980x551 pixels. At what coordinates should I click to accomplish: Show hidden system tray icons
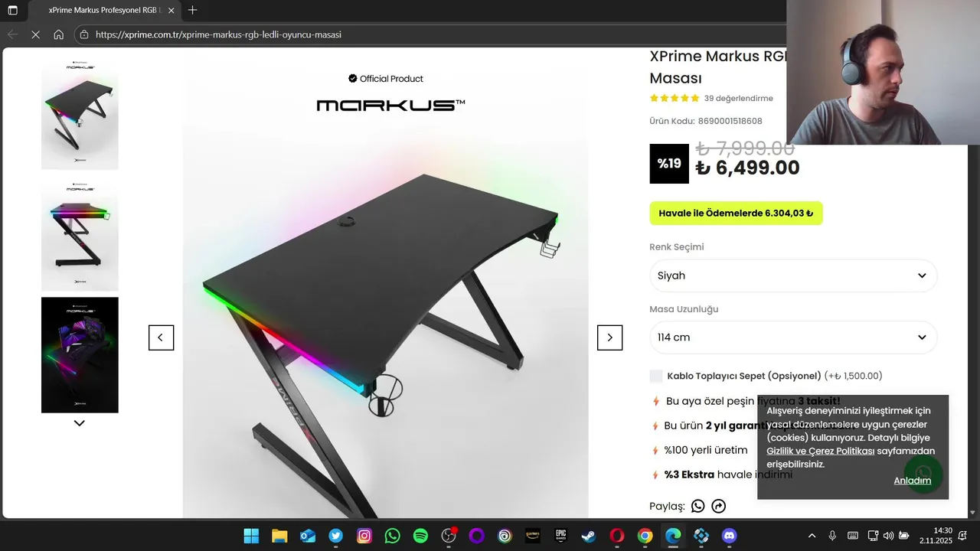(812, 536)
